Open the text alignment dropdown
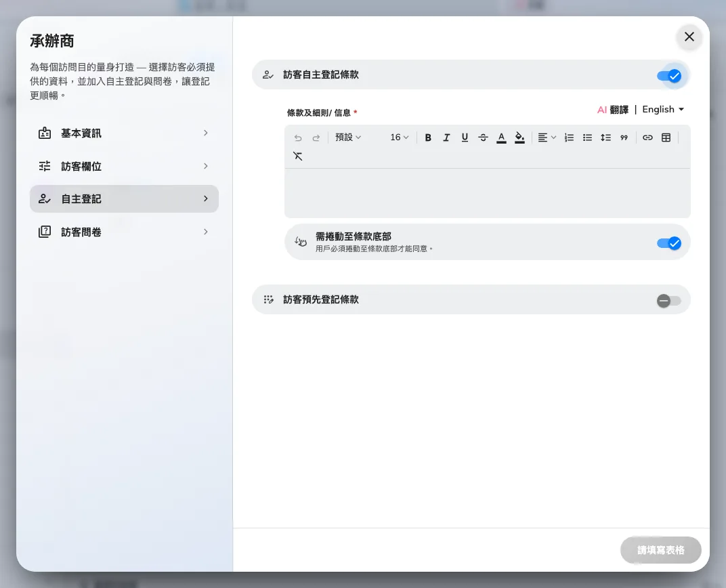 click(547, 138)
